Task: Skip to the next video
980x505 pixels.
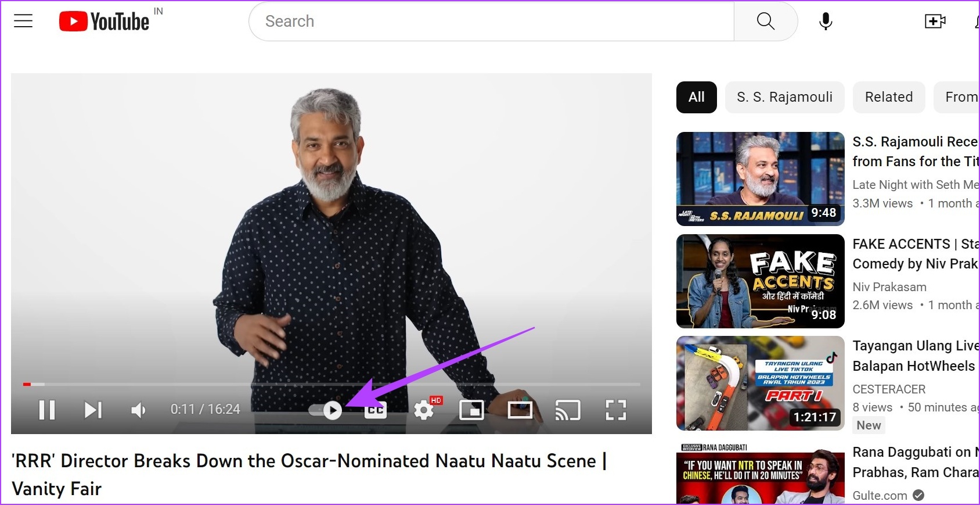Action: [93, 410]
